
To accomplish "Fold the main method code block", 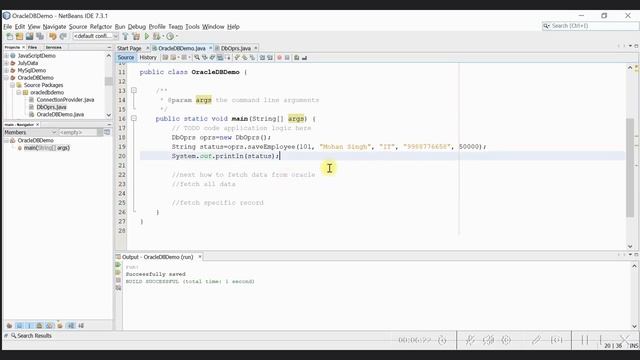I will 134,118.
